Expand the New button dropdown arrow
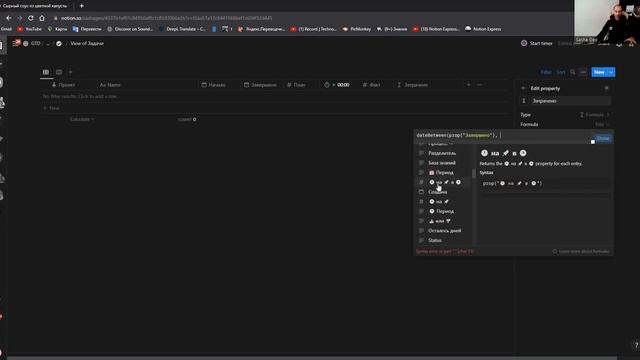The width and height of the screenshot is (640, 360). point(611,72)
